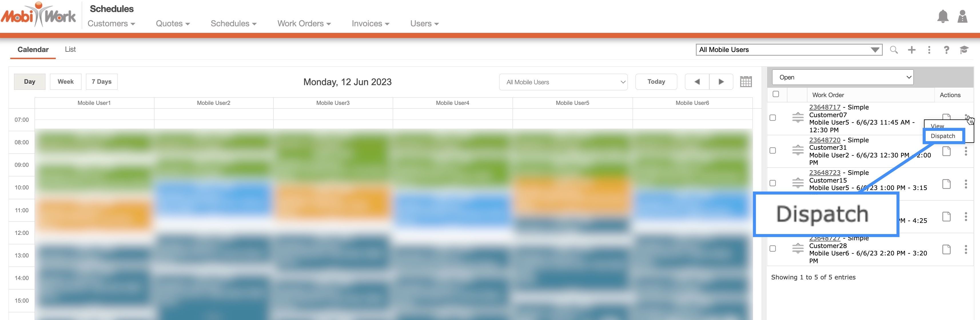Viewport: 980px width, 320px height.
Task: Open the help question mark icon
Action: coord(946,50)
